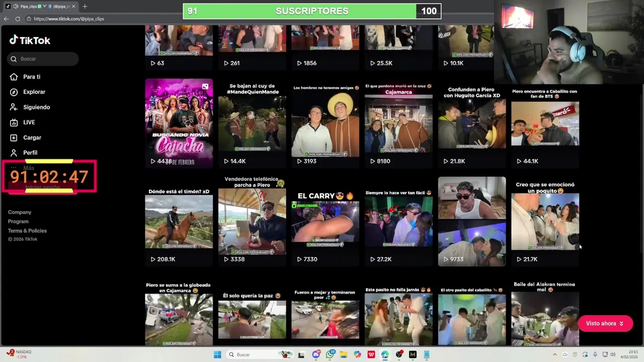This screenshot has width=644, height=362.
Task: Click the TikTok logo
Action: click(30, 40)
